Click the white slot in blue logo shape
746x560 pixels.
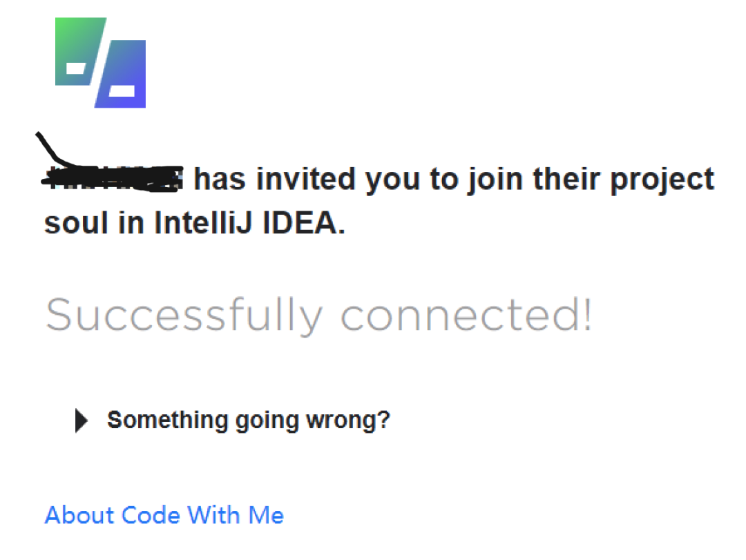tap(122, 90)
